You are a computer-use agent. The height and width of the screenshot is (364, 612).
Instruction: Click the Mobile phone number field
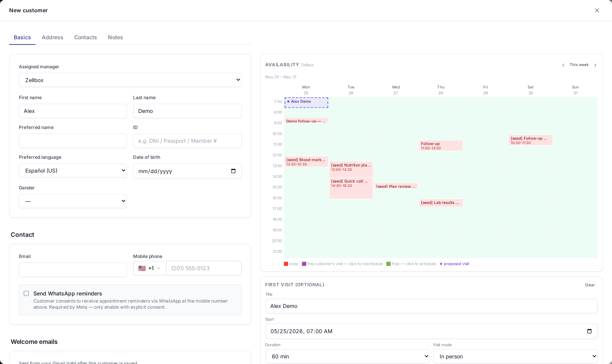204,268
